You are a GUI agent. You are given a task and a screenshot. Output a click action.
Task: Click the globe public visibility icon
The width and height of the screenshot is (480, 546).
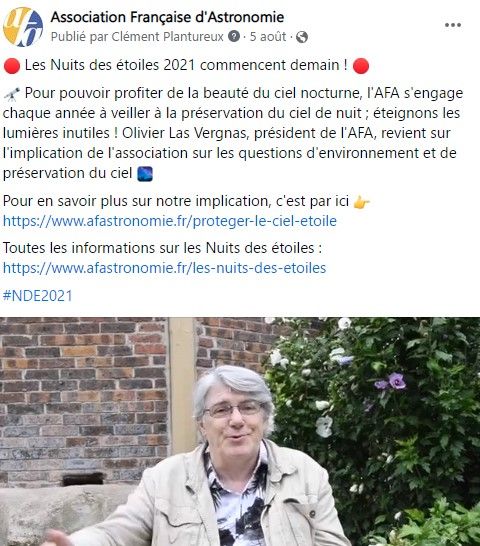pos(302,37)
